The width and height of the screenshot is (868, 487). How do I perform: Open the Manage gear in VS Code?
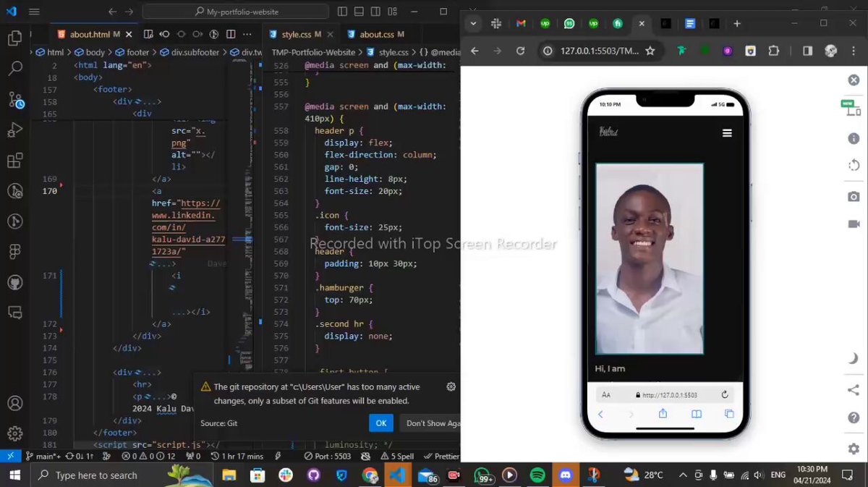(15, 433)
